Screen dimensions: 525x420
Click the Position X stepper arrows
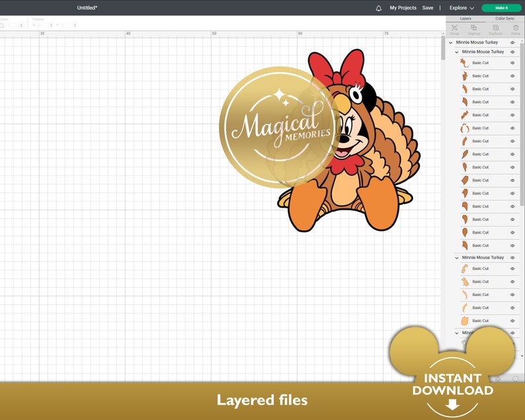pyautogui.click(x=51, y=25)
